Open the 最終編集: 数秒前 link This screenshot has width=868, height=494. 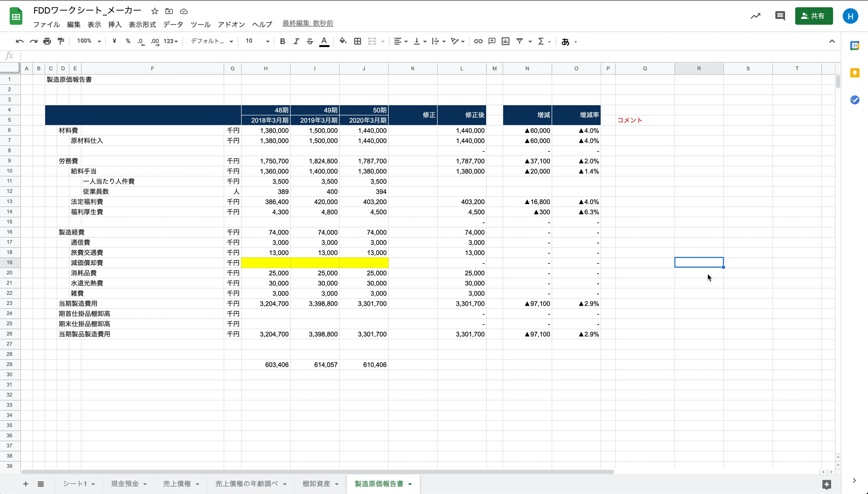(x=308, y=23)
